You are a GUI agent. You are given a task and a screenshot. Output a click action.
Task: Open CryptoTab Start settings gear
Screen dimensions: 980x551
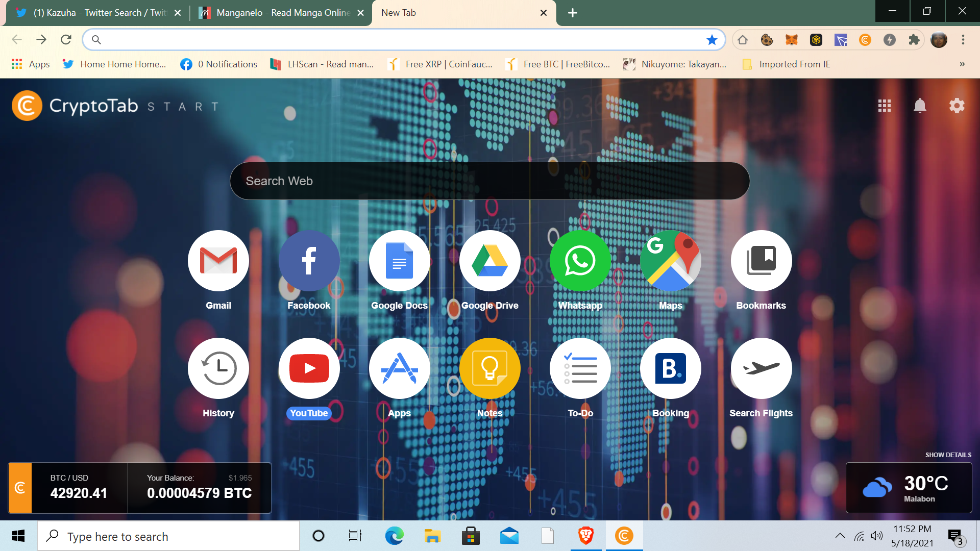[x=957, y=106]
